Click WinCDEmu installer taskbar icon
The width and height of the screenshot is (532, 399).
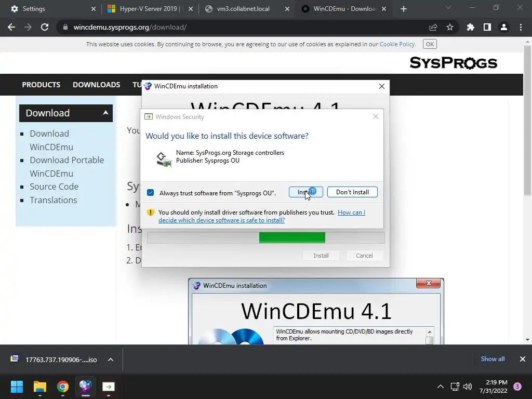pyautogui.click(x=86, y=386)
